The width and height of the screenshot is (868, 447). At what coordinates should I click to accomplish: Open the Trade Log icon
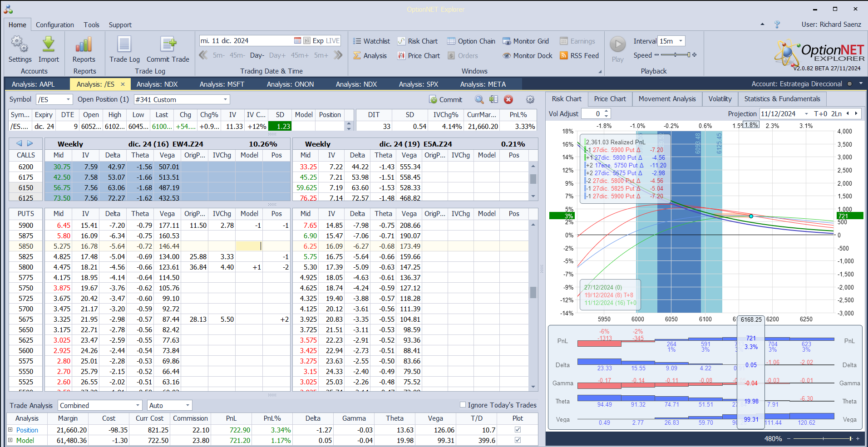(124, 45)
